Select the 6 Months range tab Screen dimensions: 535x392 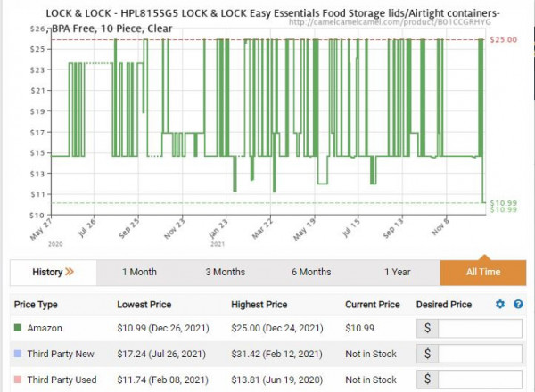(x=311, y=272)
